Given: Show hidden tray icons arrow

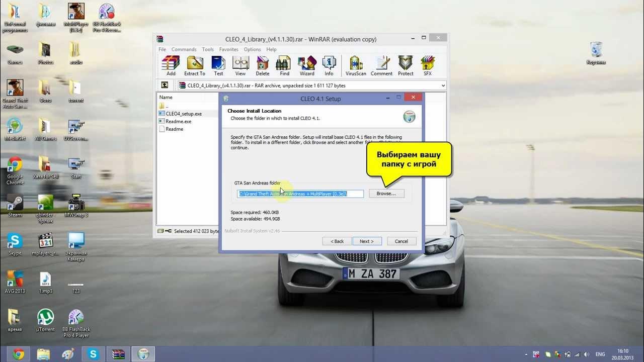Looking at the screenshot, I should (x=526, y=354).
